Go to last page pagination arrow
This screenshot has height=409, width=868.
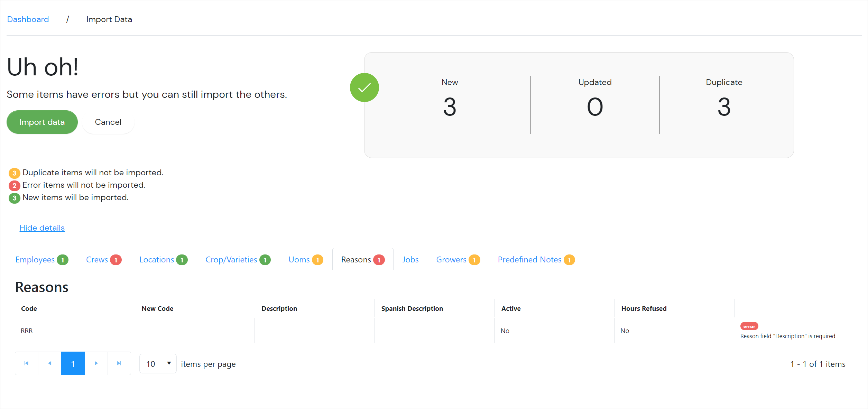(x=119, y=363)
